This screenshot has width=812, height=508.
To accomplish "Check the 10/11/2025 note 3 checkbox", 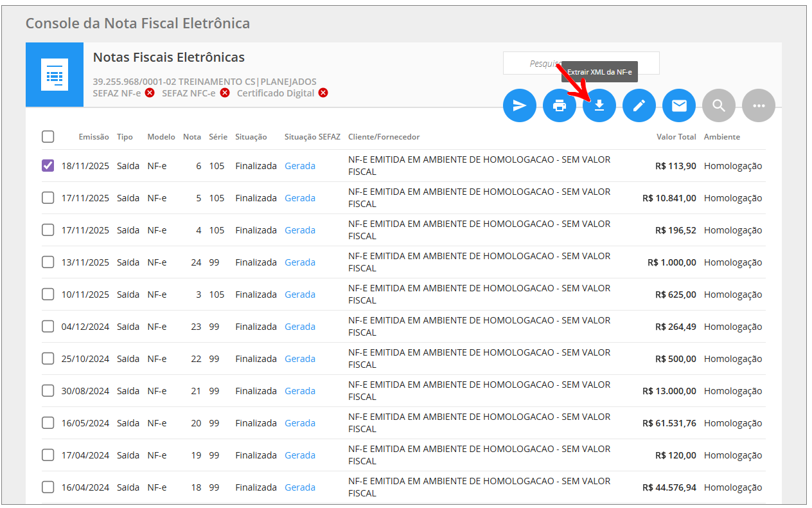I will pos(48,295).
